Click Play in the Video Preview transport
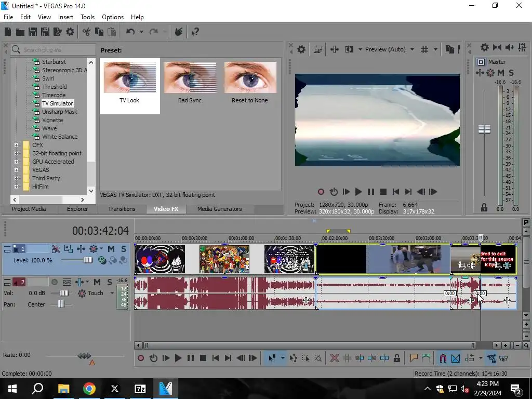 click(x=358, y=192)
